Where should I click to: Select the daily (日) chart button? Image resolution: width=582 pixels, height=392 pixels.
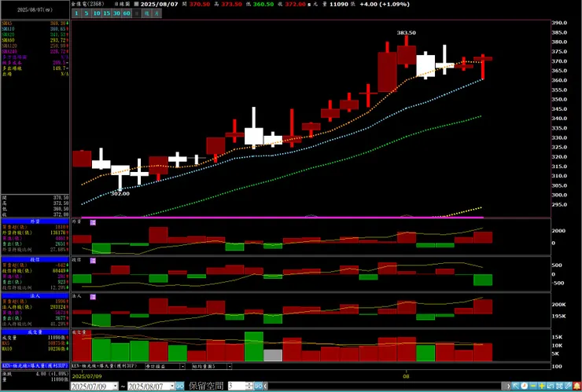[x=137, y=13]
